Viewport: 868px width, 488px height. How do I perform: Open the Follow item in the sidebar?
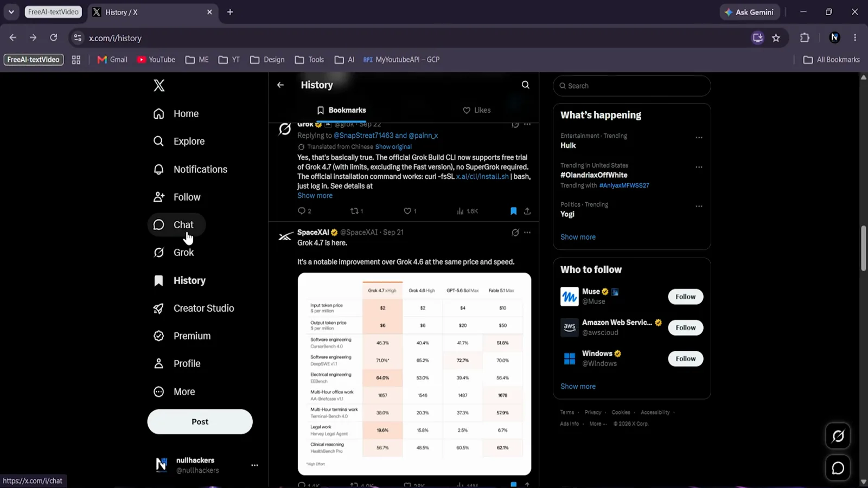(x=177, y=197)
